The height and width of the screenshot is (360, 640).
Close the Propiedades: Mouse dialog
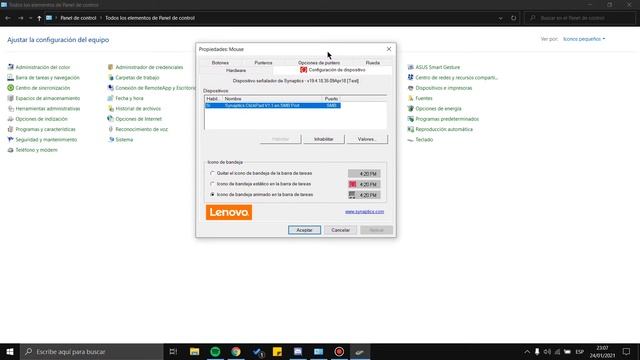[389, 49]
